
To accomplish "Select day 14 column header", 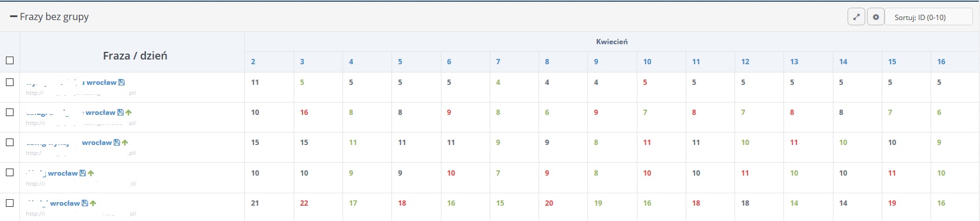I will [x=843, y=61].
